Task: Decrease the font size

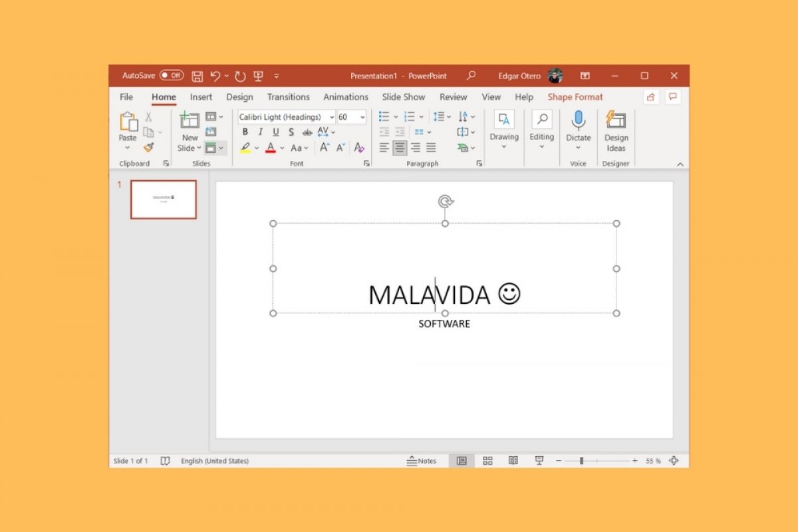Action: [340, 148]
